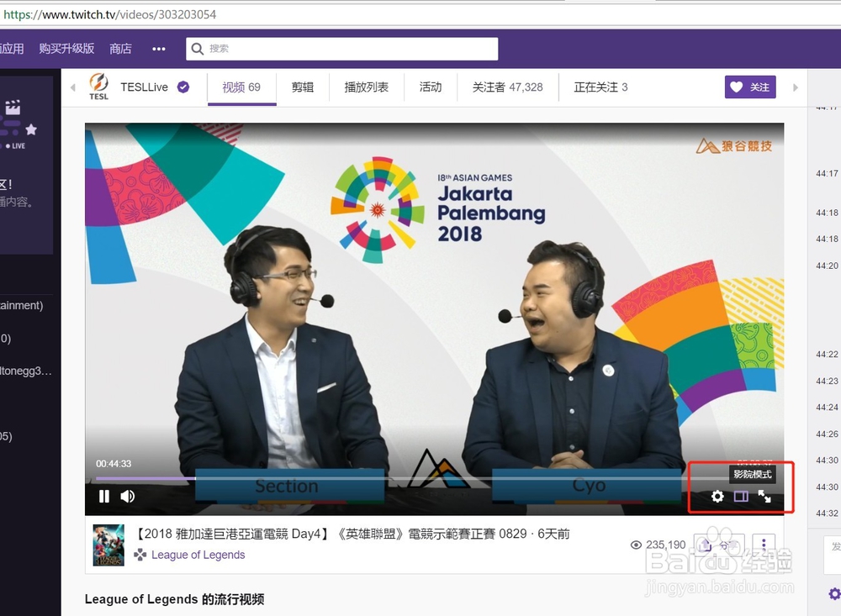Switch to the 活动 tab
Viewport: 841px width, 616px height.
pos(430,87)
